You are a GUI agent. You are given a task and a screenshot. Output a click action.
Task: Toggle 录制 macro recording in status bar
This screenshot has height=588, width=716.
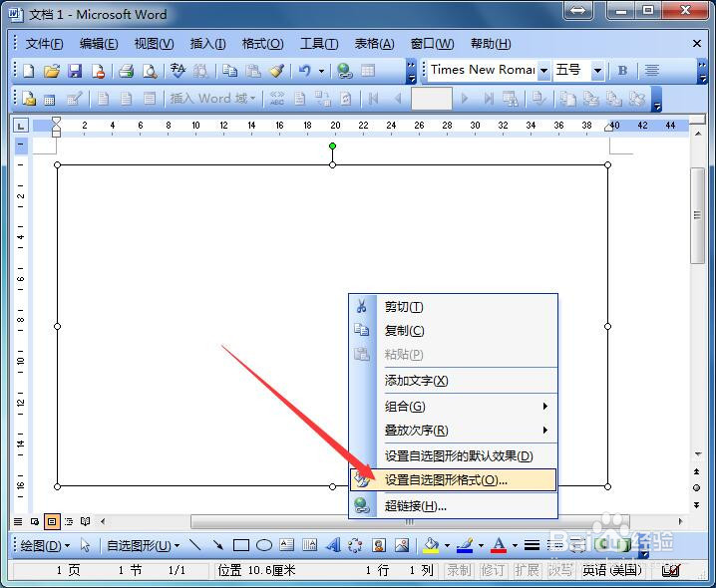[459, 570]
